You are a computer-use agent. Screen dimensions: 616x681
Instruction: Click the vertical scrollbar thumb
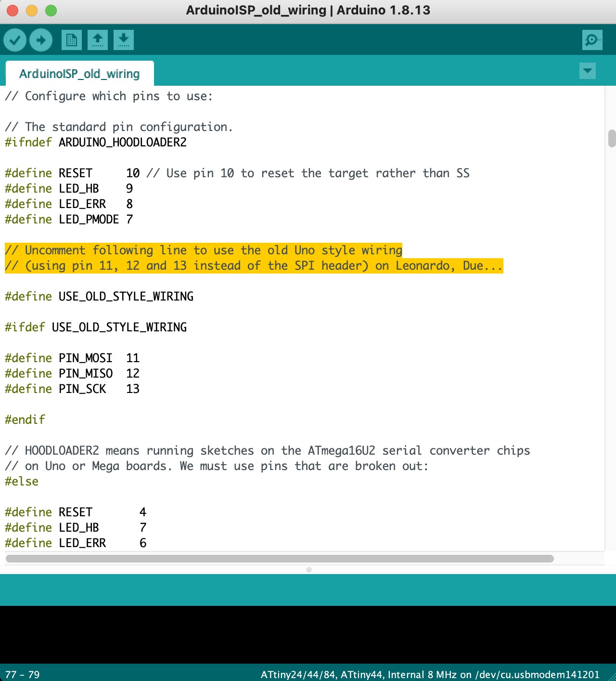pos(612,138)
